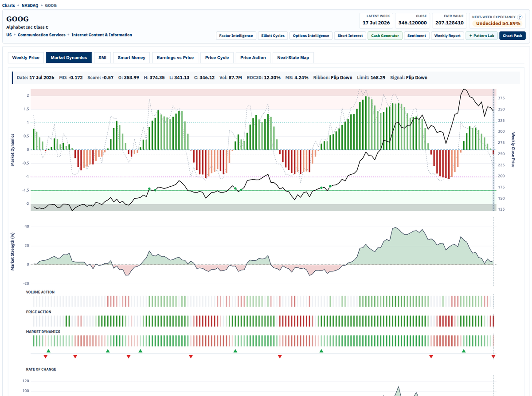Open the Chart Pack
The height and width of the screenshot is (396, 532).
512,35
